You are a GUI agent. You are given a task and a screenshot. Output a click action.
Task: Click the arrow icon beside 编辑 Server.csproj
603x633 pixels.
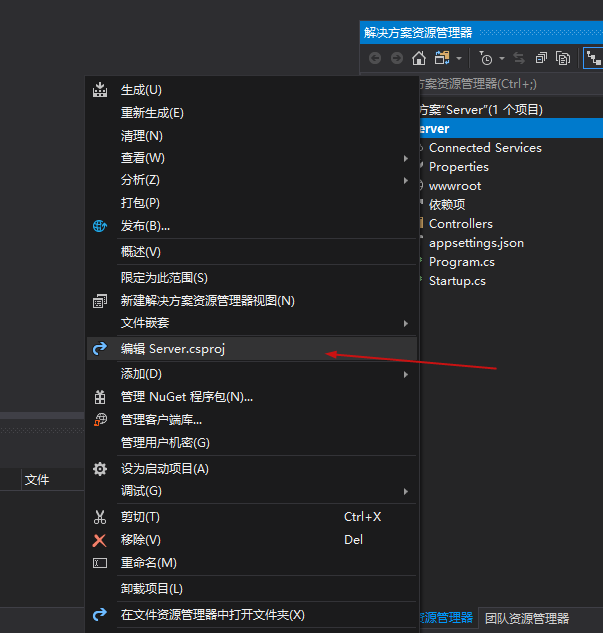100,348
